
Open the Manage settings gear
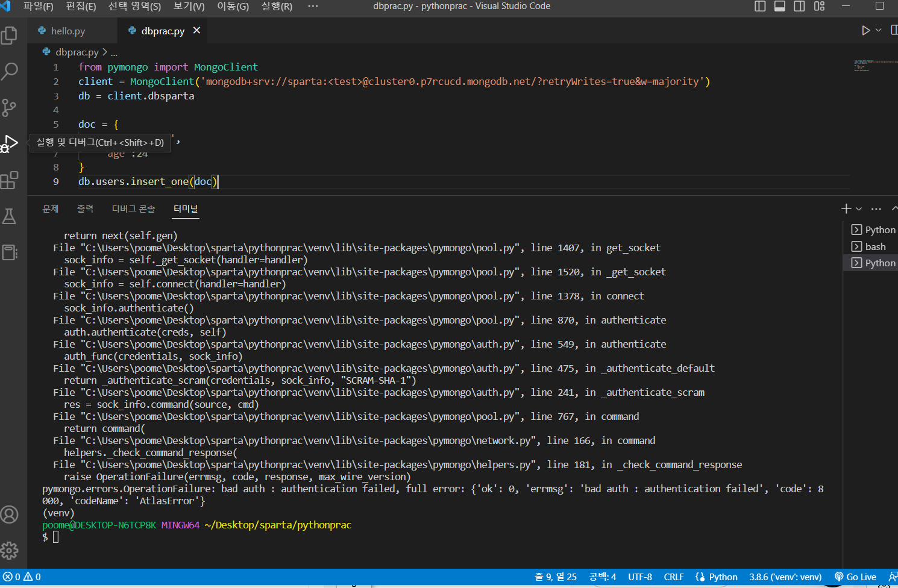pos(9,550)
